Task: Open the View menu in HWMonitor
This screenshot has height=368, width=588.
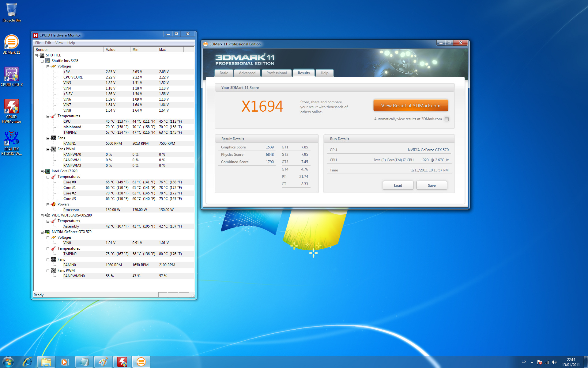Action: (x=59, y=43)
